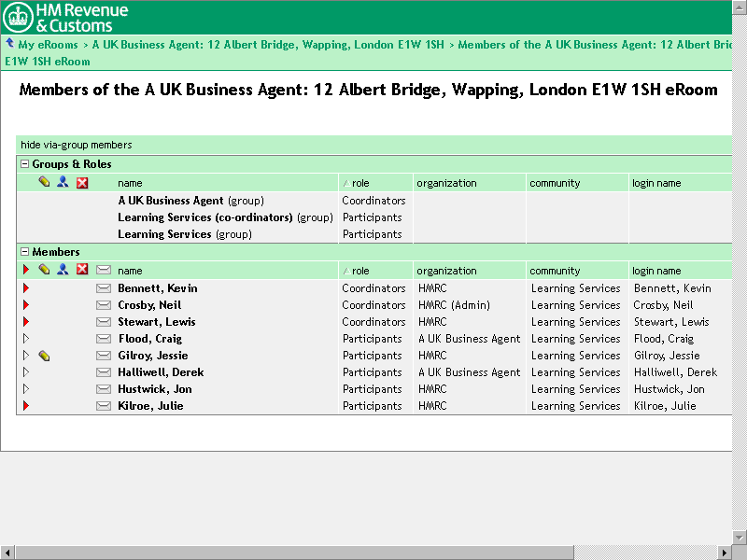This screenshot has width=747, height=560.
Task: Go to My eRooms breadcrumb
Action: click(x=48, y=44)
